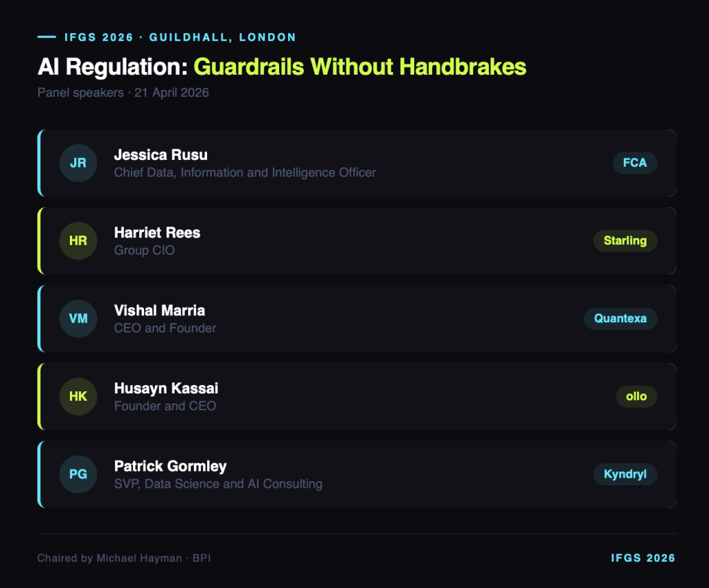Select the Kyndryl company tag

click(x=625, y=474)
